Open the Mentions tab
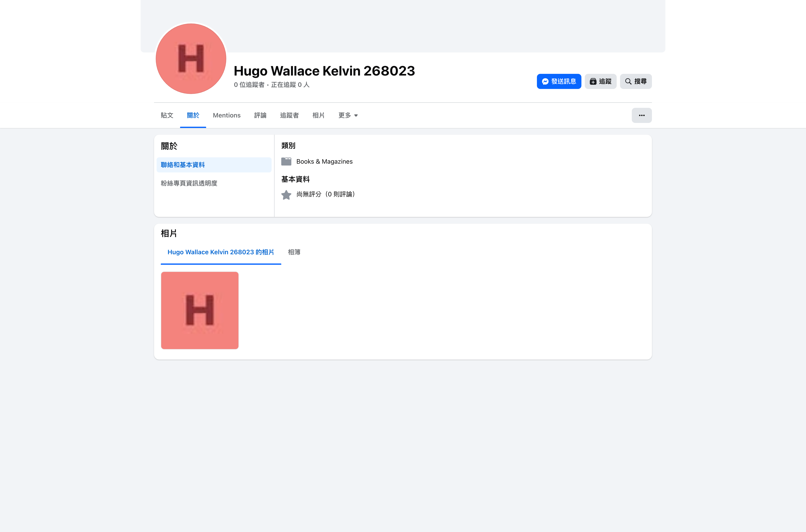This screenshot has height=532, width=806. coord(226,115)
